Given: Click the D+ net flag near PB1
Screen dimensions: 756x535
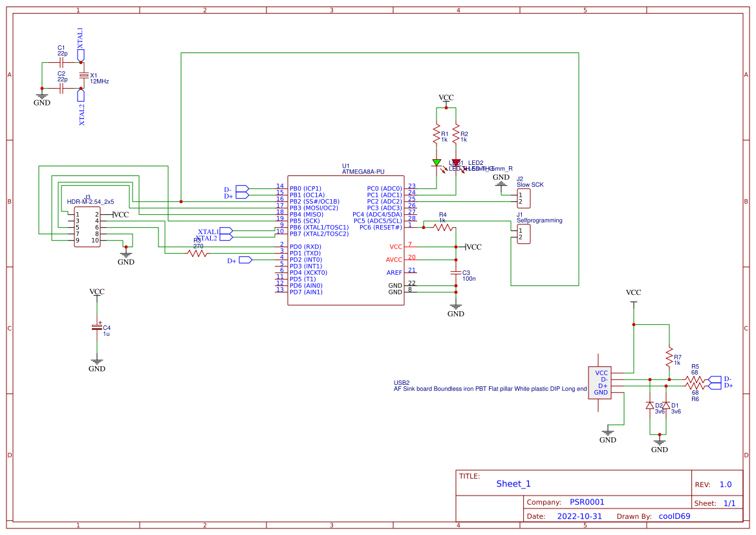Looking at the screenshot, I should (241, 194).
